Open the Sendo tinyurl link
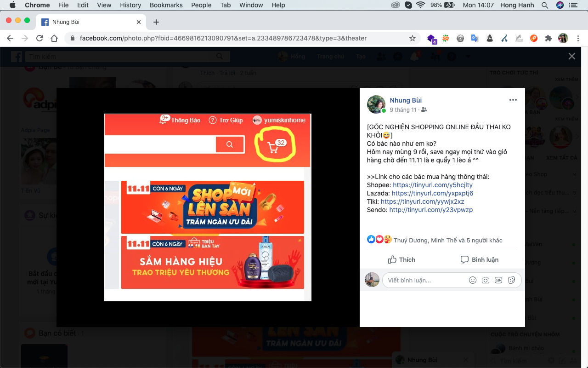This screenshot has height=368, width=588. 431,210
